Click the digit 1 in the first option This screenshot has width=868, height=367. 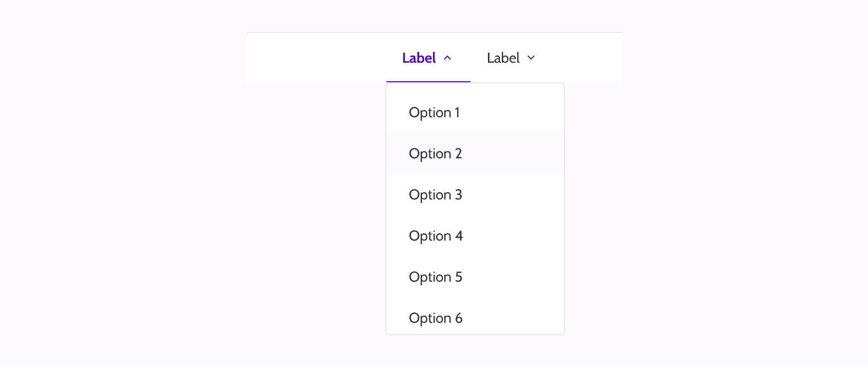click(457, 113)
